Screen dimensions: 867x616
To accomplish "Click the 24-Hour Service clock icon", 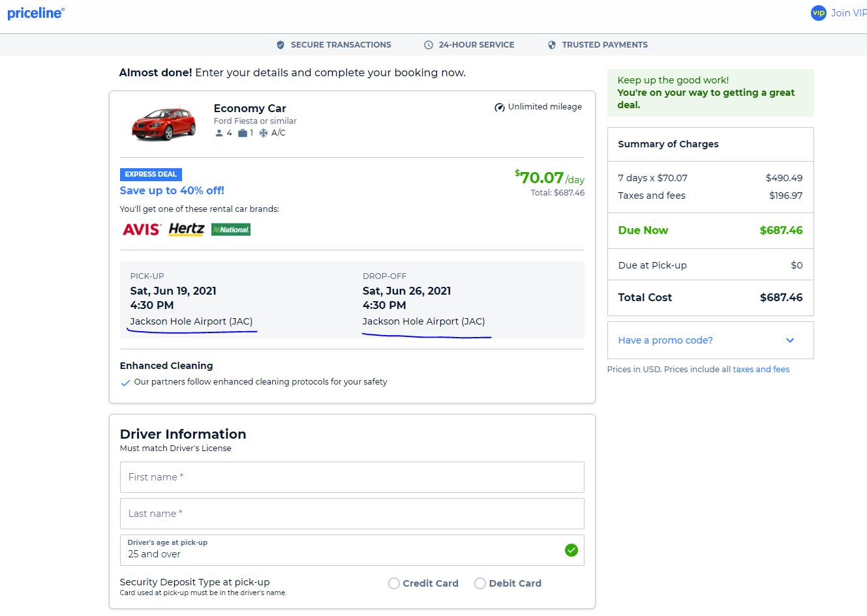I will (x=429, y=45).
